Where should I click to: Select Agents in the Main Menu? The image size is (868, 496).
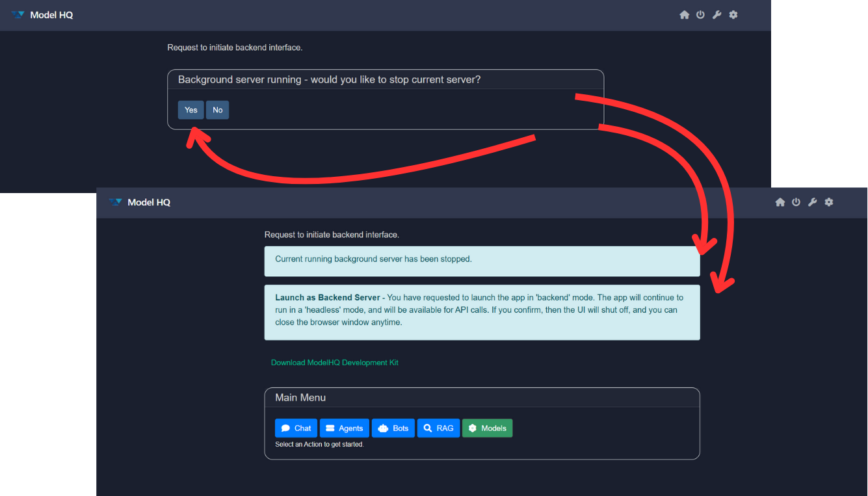344,428
